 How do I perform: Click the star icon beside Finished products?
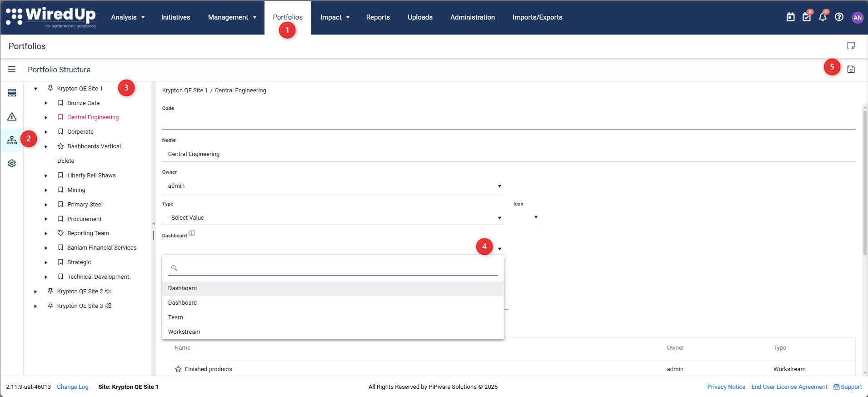(178, 369)
